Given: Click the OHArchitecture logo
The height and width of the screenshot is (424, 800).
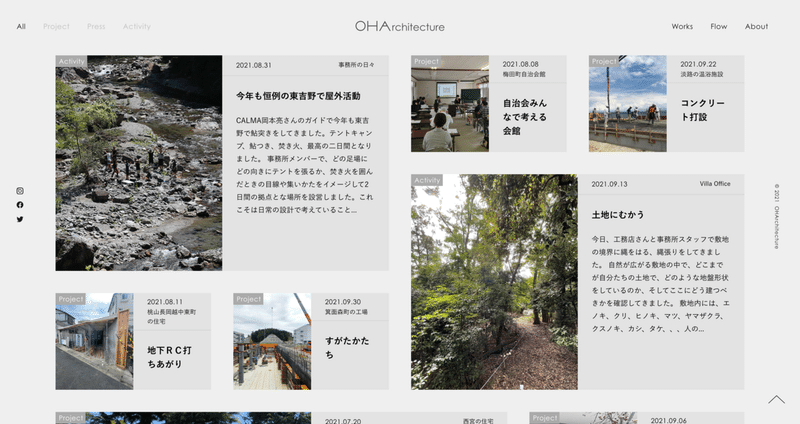Looking at the screenshot, I should 399,26.
